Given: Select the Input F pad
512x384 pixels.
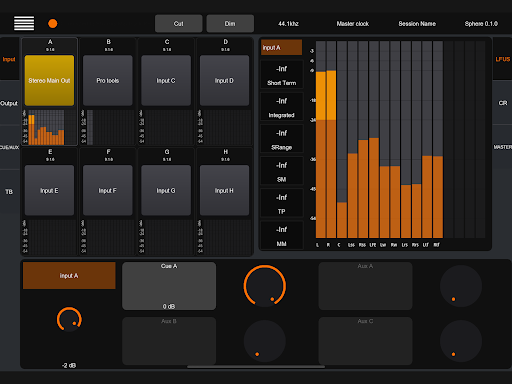Looking at the screenshot, I should coord(108,190).
